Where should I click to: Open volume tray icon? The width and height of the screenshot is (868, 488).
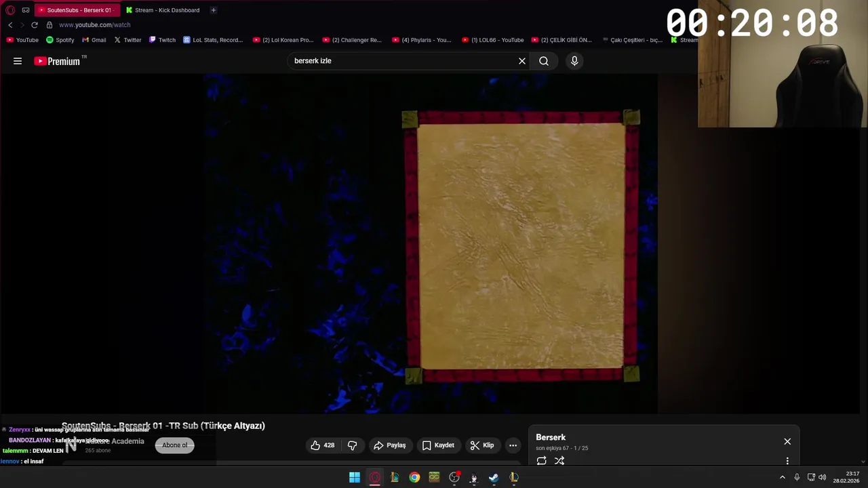point(823,478)
